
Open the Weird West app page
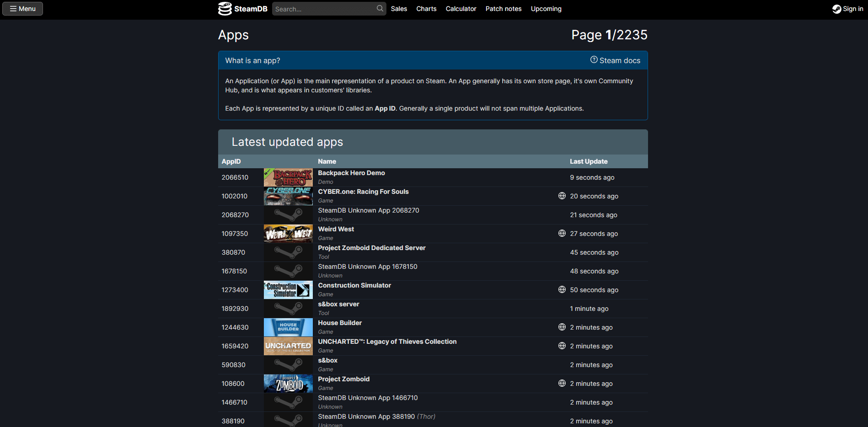tap(336, 229)
